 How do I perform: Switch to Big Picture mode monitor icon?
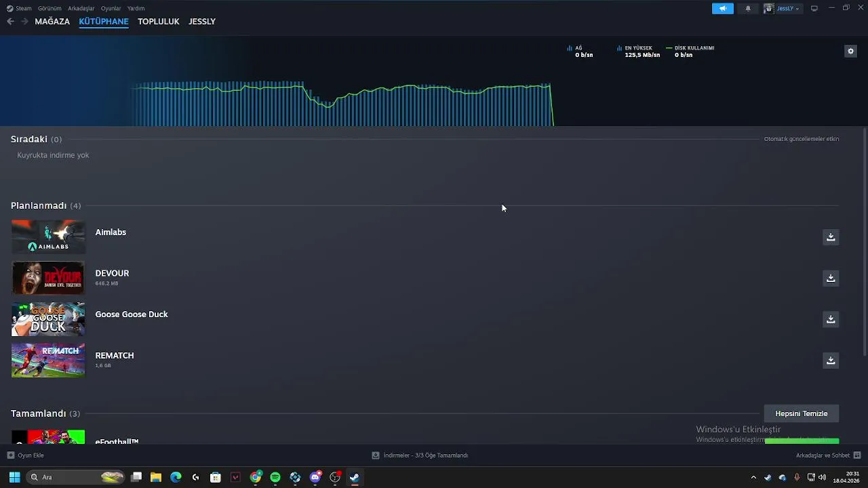click(814, 8)
